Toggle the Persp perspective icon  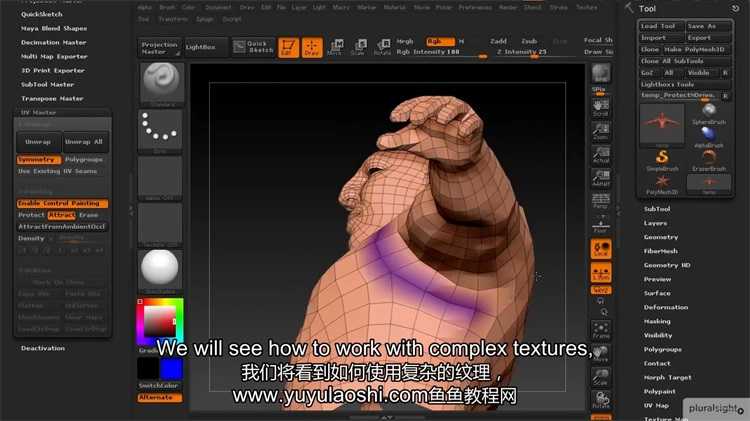[x=601, y=200]
